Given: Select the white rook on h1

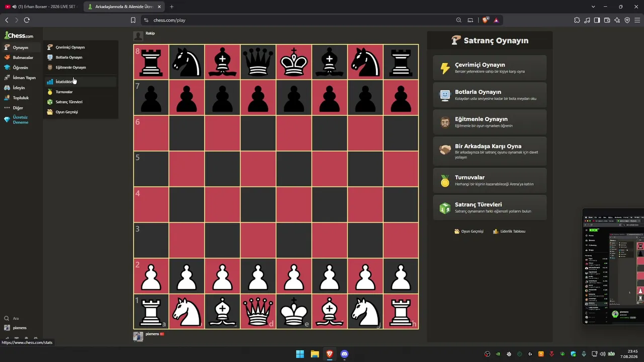Looking at the screenshot, I should (x=401, y=312).
